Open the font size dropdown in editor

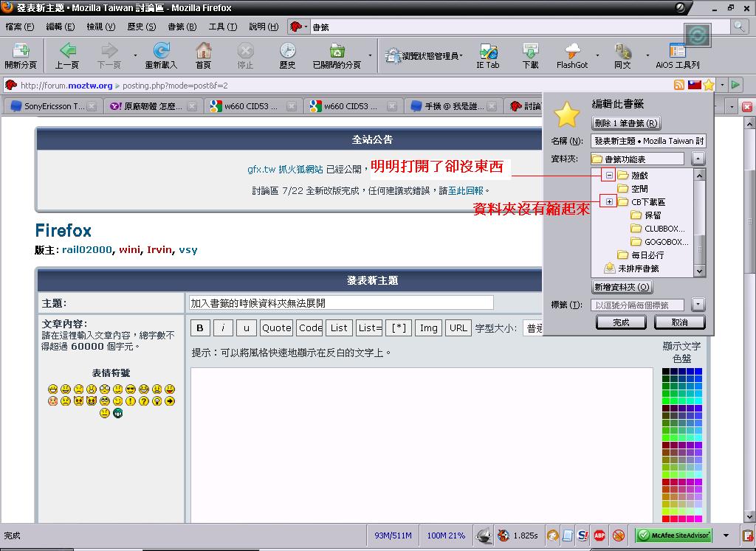(532, 328)
